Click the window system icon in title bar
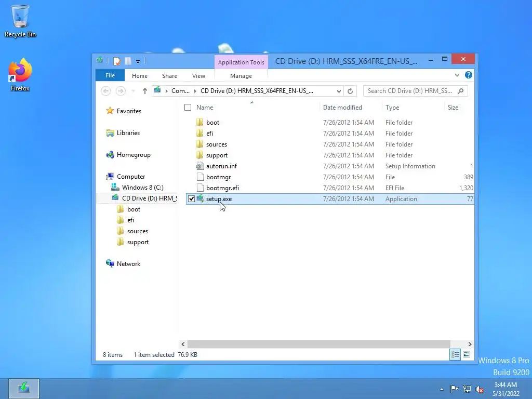532x399 pixels. point(100,60)
